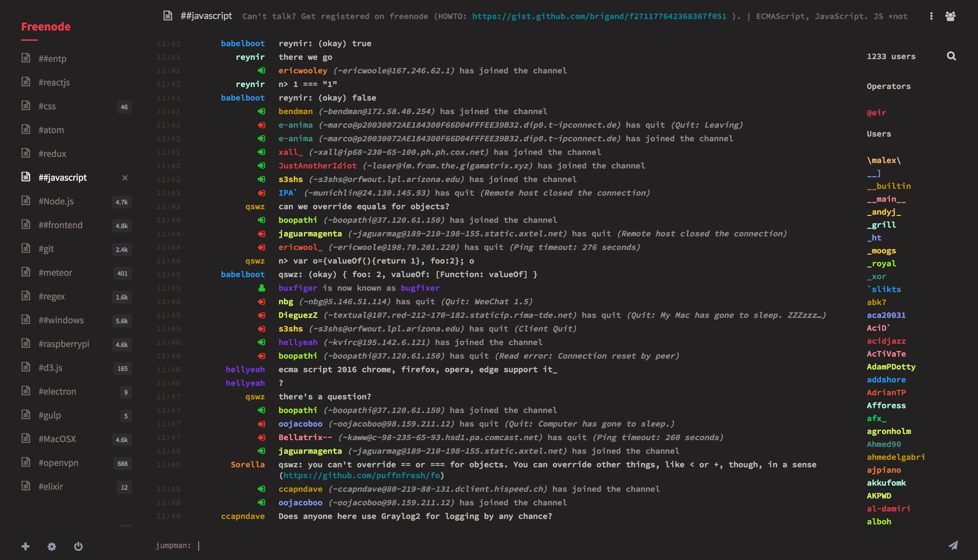Click babelboot nick on first message

(x=243, y=43)
